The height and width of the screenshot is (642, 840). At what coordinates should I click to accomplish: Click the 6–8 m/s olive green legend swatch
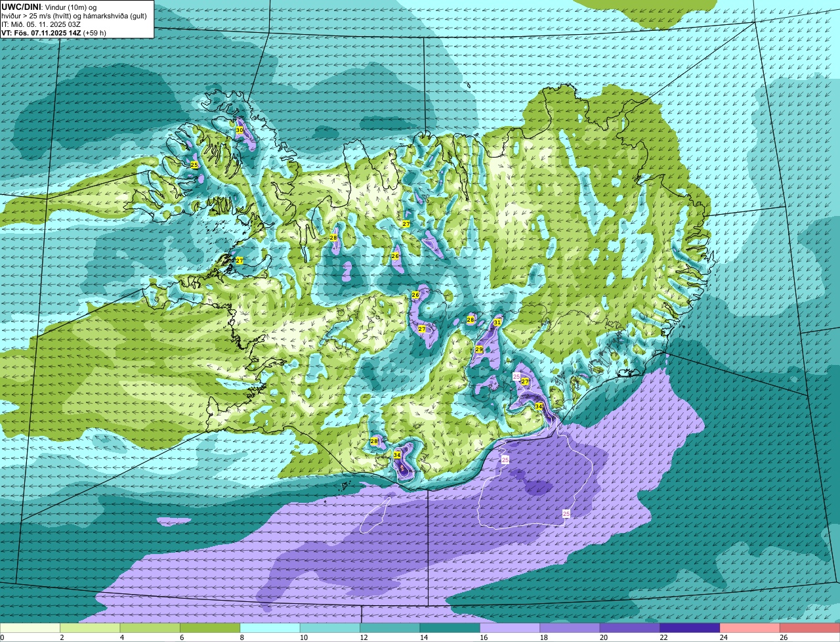[210, 628]
